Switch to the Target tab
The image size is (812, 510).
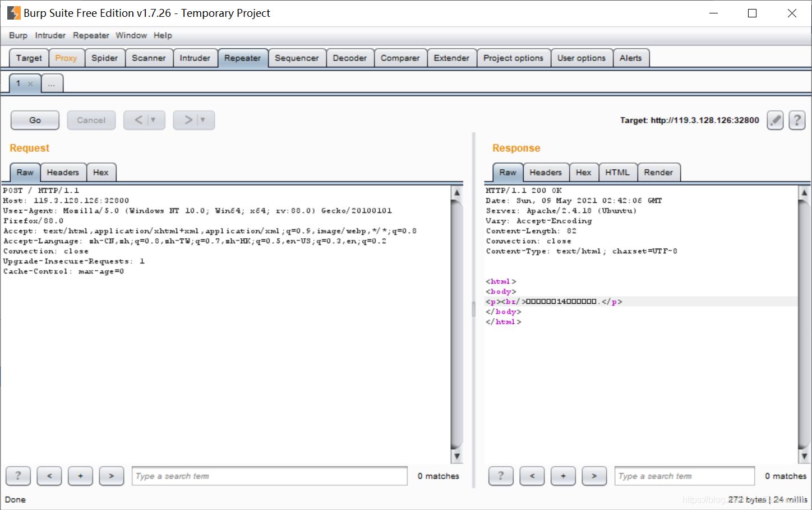point(29,58)
